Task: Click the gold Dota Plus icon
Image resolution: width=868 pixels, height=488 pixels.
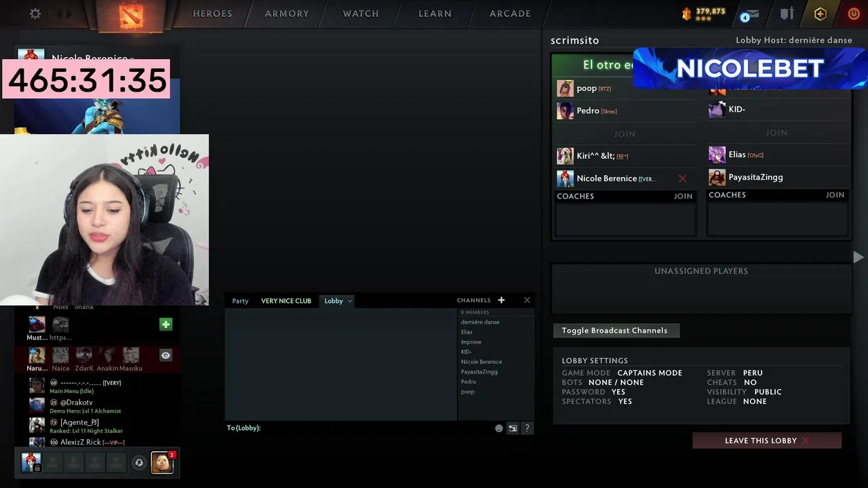Action: (821, 14)
